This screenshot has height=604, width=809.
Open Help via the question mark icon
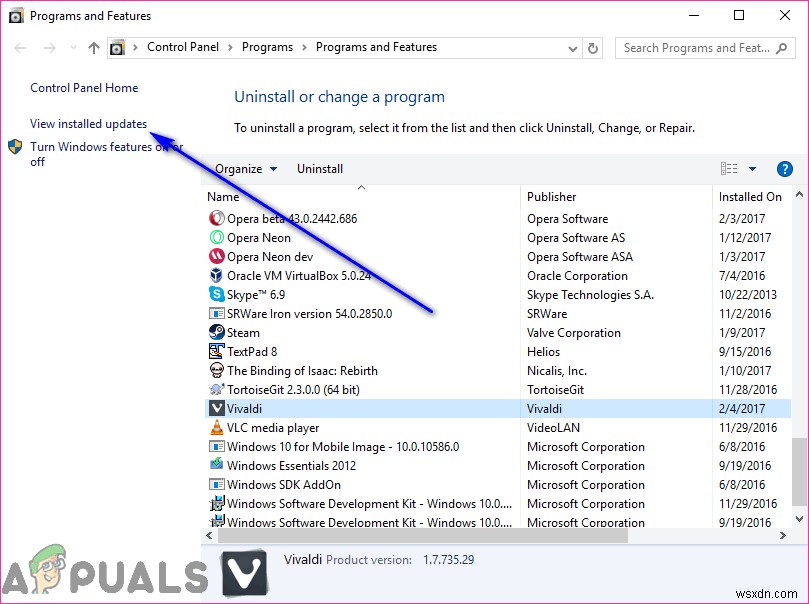click(785, 168)
